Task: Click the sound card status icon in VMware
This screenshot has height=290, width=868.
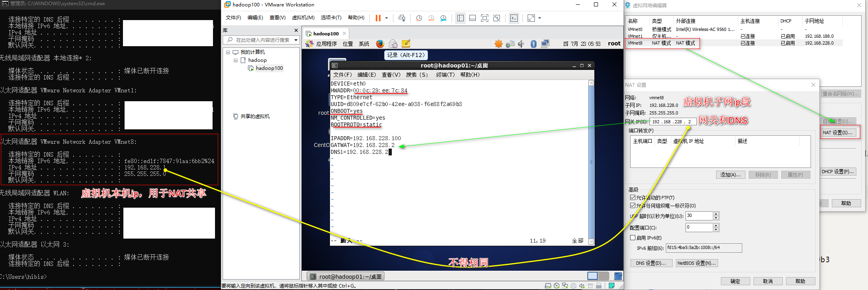Action: click(582, 286)
